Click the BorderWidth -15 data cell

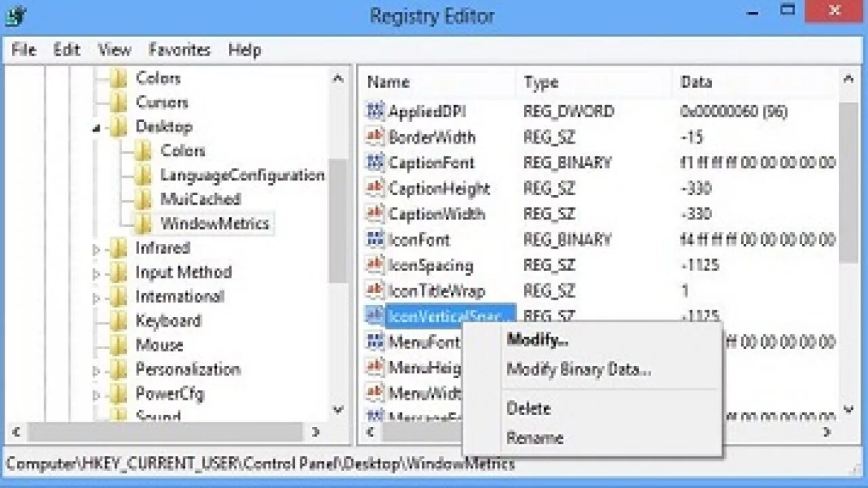(x=692, y=138)
